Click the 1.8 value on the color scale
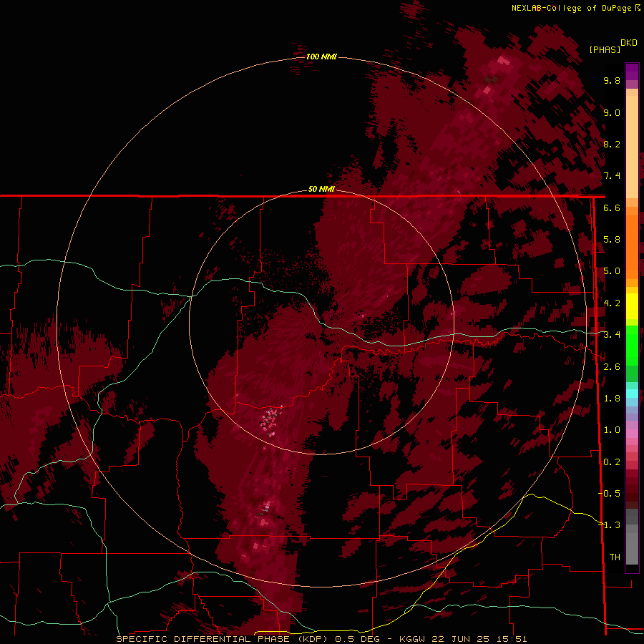This screenshot has width=644, height=644. tap(612, 399)
